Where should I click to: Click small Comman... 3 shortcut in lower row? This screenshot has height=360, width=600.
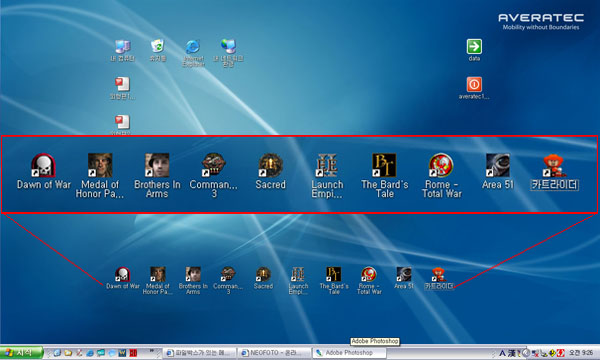[x=228, y=280]
